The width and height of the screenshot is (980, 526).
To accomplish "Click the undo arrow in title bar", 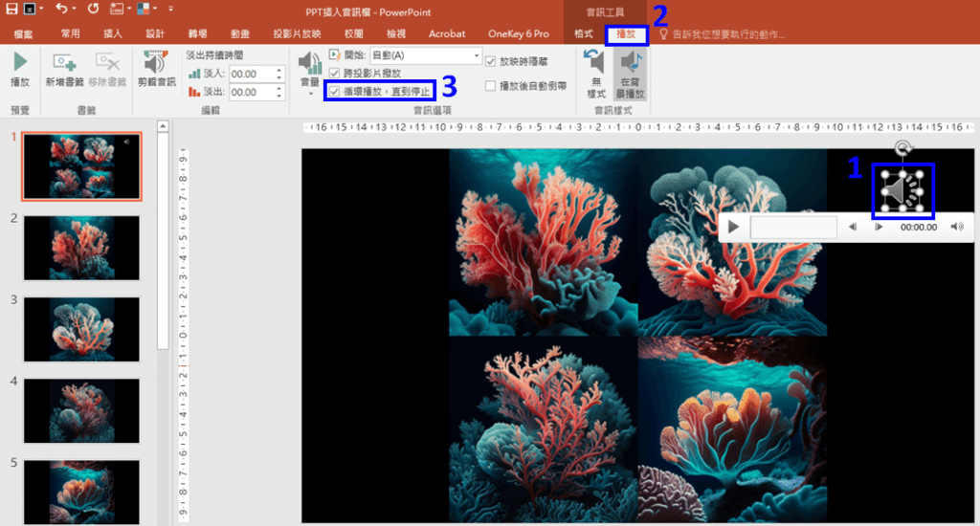I will 60,9.
